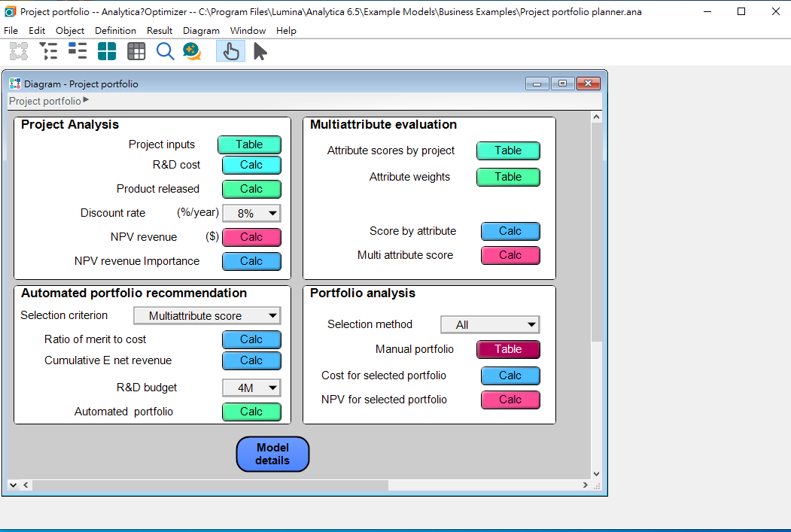Click the horizontal scrollbar right arrow
Screen dimensions: 791x532
point(586,485)
